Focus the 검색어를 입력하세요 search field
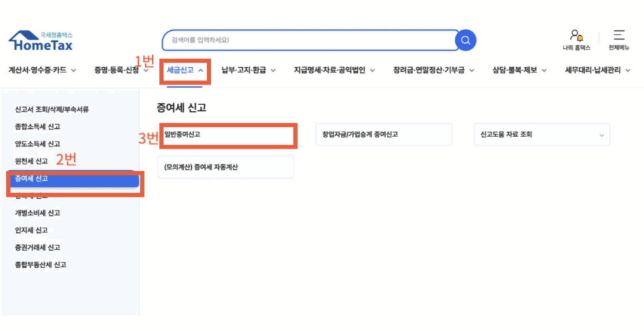The image size is (644, 331). click(x=308, y=40)
